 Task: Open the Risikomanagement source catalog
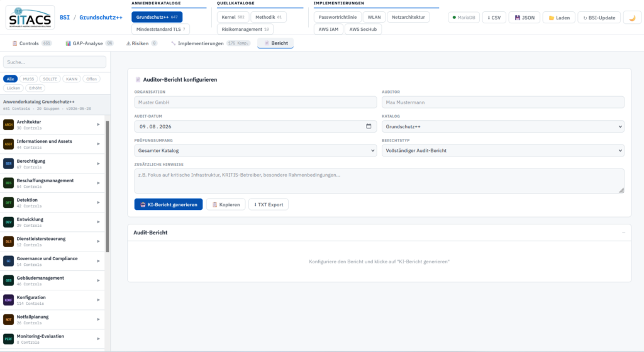[245, 29]
